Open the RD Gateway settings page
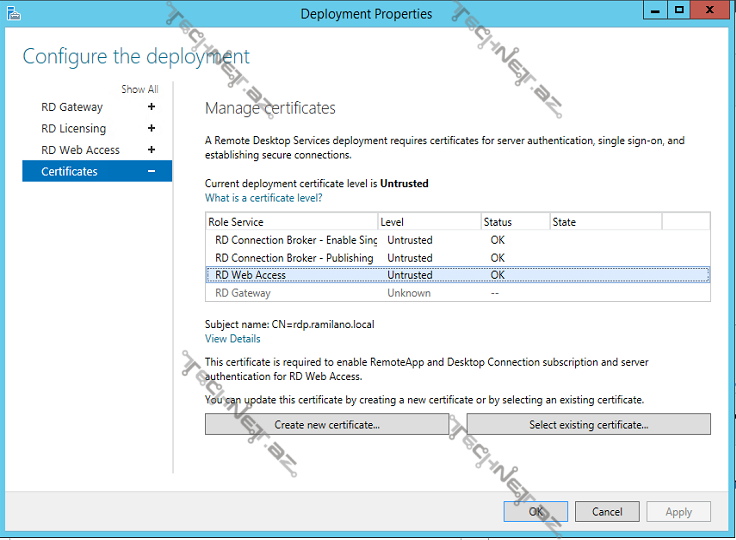 tap(72, 107)
